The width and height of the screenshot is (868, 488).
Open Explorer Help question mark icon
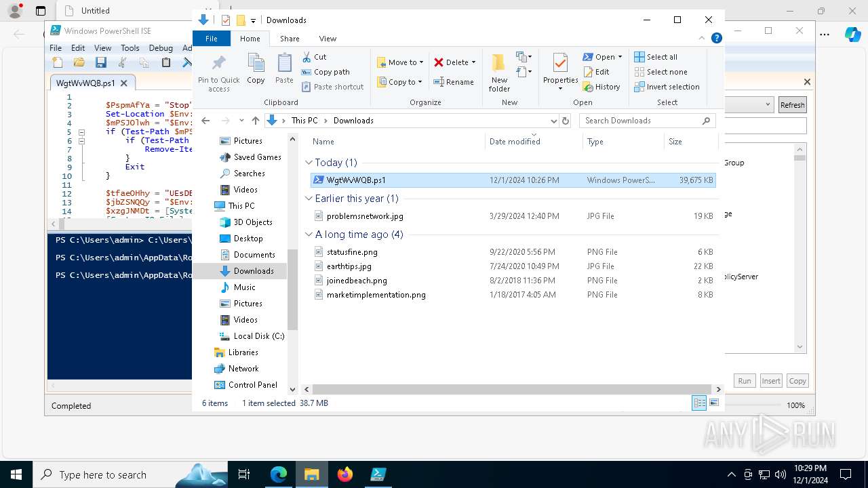pyautogui.click(x=716, y=39)
